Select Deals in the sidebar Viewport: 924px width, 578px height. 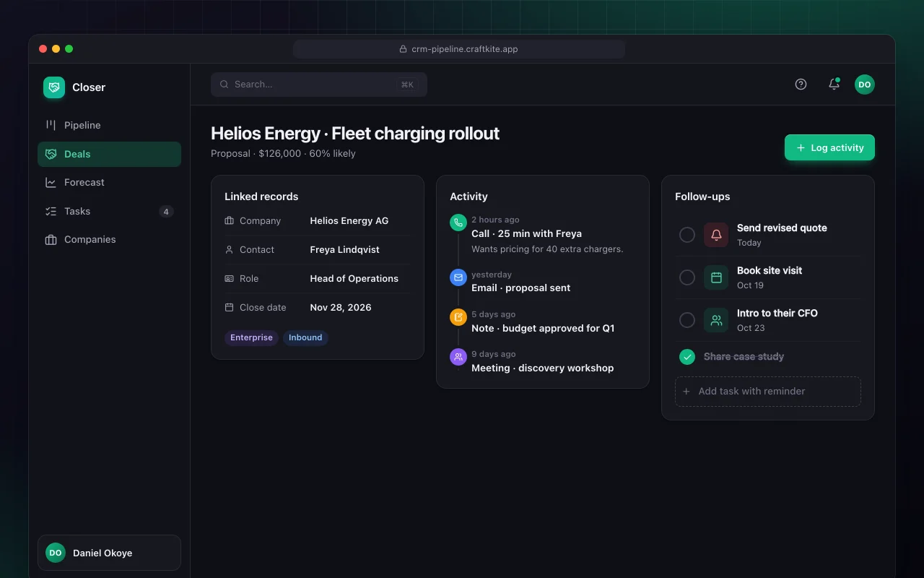[109, 154]
